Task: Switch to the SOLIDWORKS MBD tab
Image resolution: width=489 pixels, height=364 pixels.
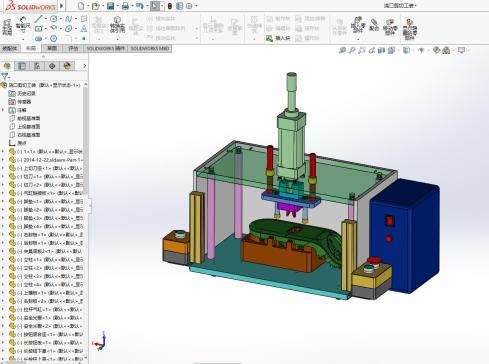Action: pos(150,48)
